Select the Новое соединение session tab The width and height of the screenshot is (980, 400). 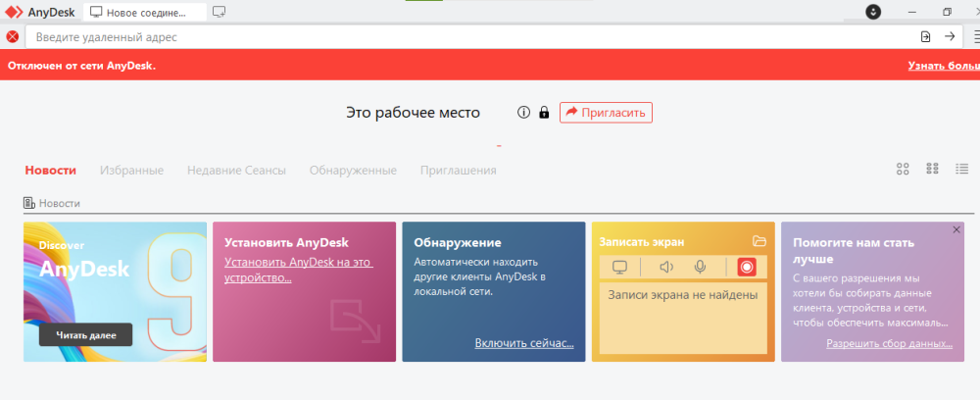[x=146, y=12]
